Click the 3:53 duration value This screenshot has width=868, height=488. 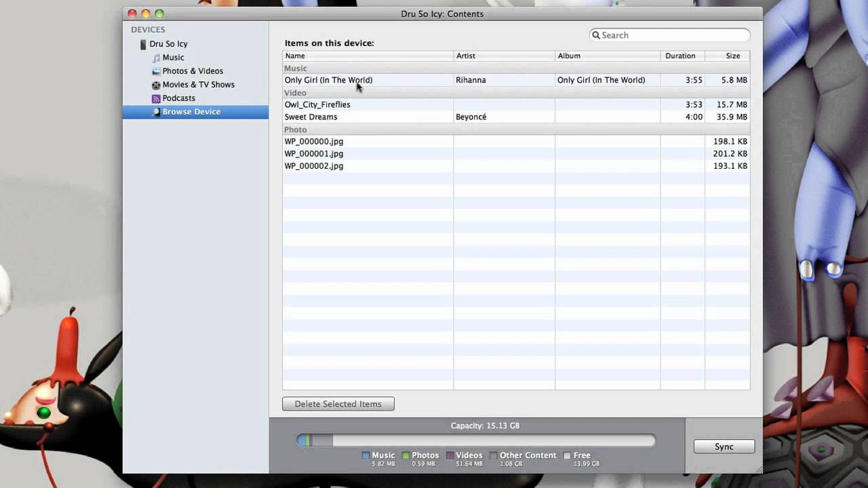coord(694,104)
